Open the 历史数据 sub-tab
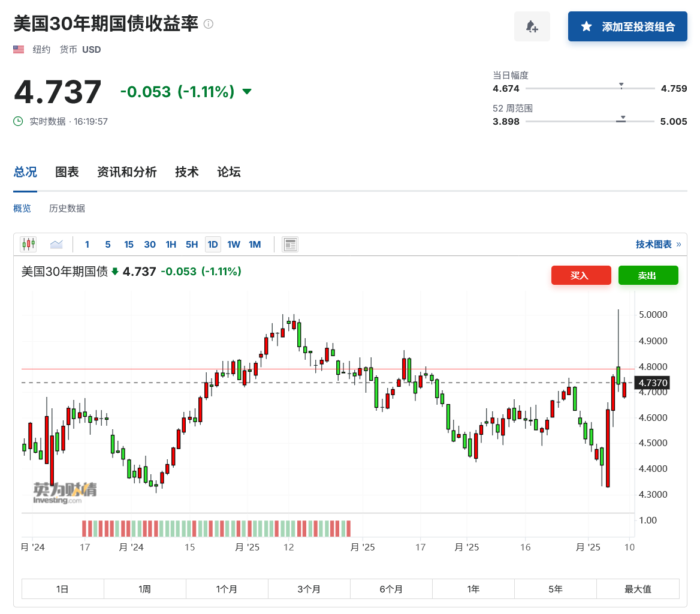The height and width of the screenshot is (614, 700). pos(67,209)
